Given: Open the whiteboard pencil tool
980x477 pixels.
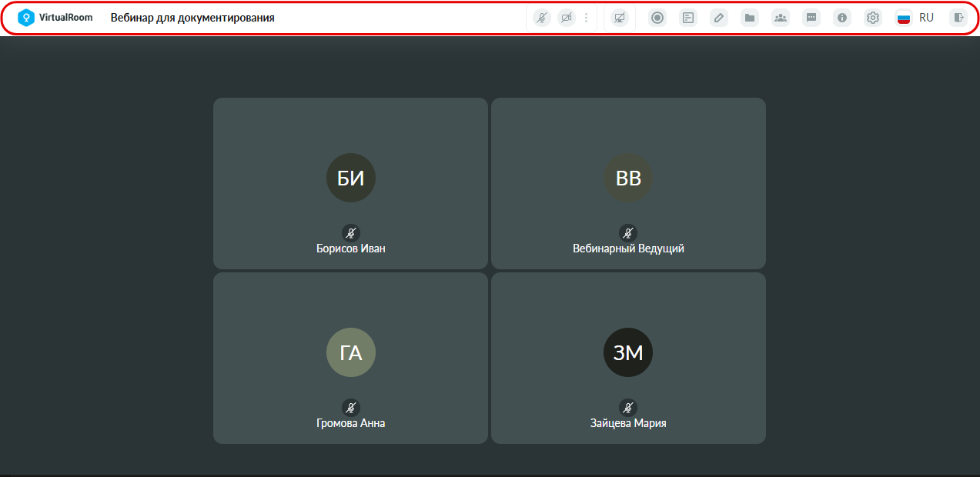Looking at the screenshot, I should (718, 18).
